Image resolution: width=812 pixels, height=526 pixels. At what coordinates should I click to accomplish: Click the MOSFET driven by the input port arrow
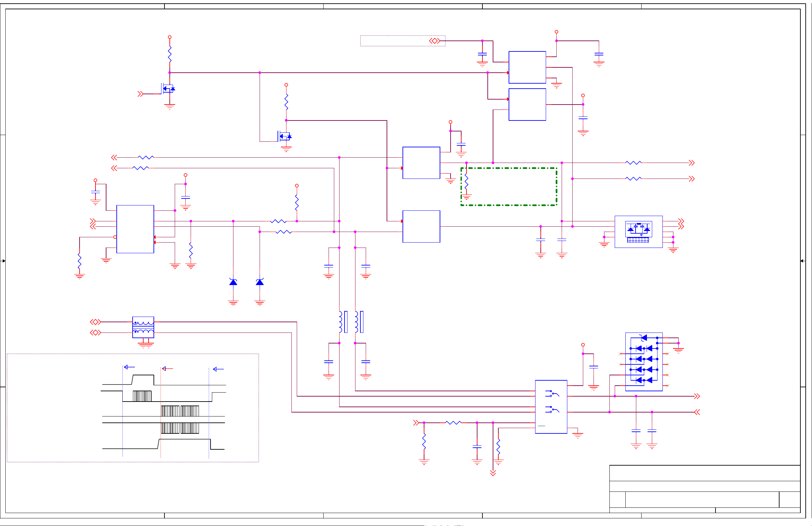[168, 89]
